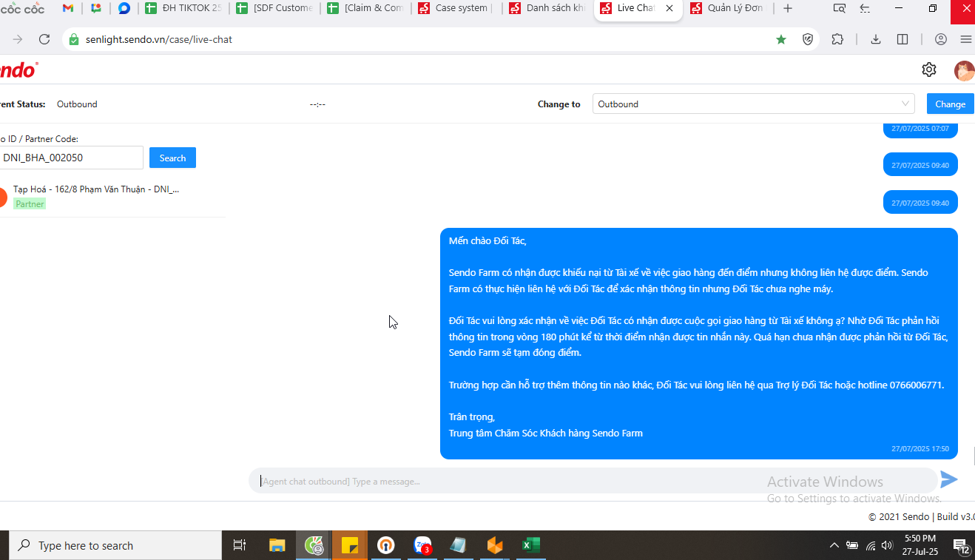Open the pinned Messenger tab
Image resolution: width=975 pixels, height=560 pixels.
(124, 8)
